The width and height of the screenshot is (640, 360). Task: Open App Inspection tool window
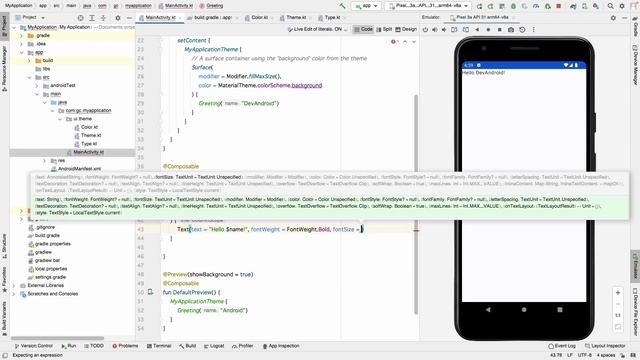(x=280, y=346)
